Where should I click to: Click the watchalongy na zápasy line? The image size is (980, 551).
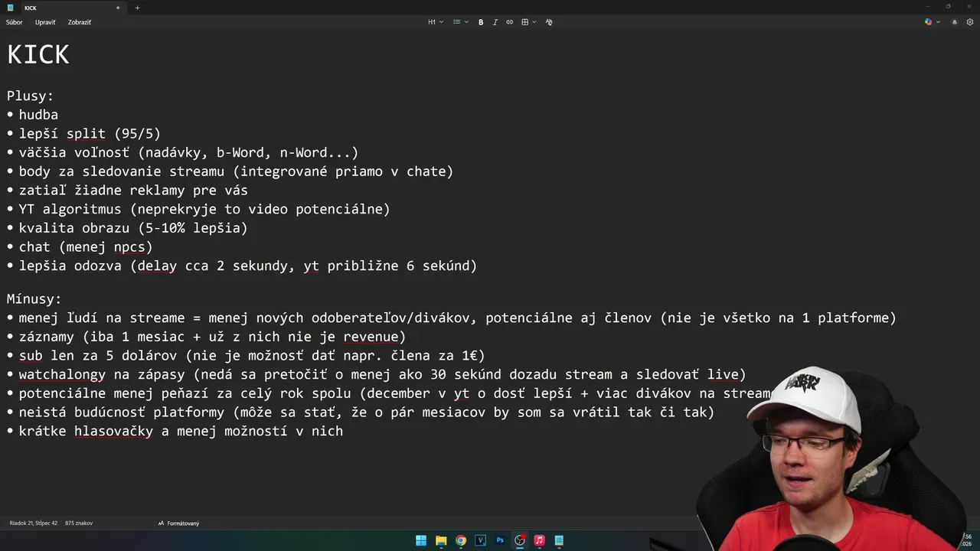pyautogui.click(x=382, y=374)
